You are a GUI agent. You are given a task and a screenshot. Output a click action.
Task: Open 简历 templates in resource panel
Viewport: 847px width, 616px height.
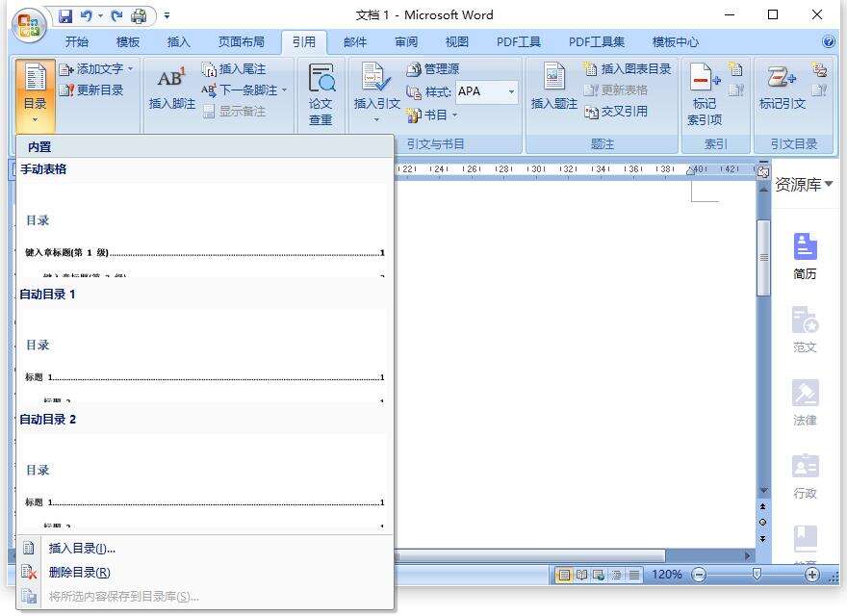(805, 256)
